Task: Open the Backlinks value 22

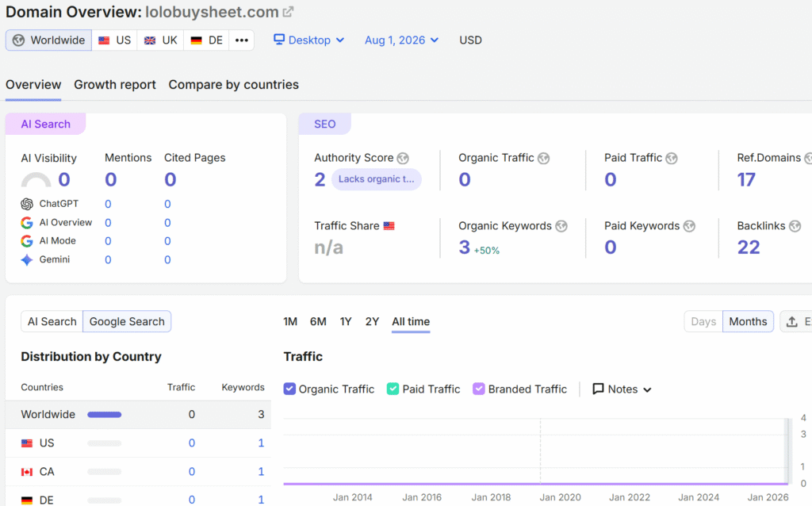Action: [749, 247]
